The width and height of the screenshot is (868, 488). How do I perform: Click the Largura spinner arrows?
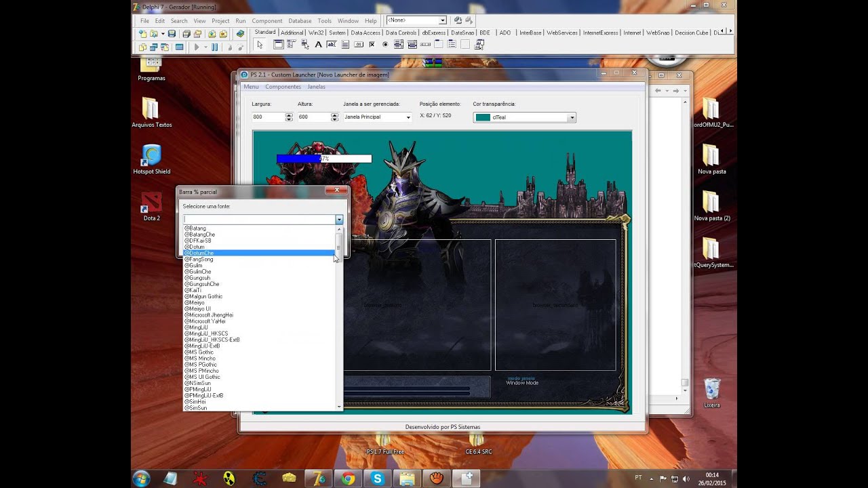(289, 117)
